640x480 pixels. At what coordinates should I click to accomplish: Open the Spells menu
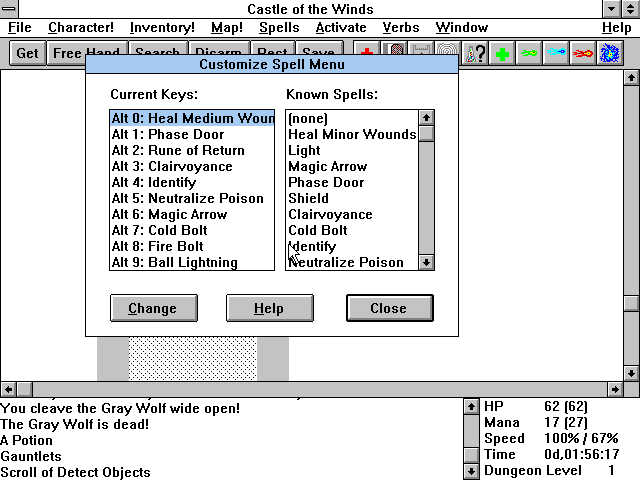[x=279, y=28]
